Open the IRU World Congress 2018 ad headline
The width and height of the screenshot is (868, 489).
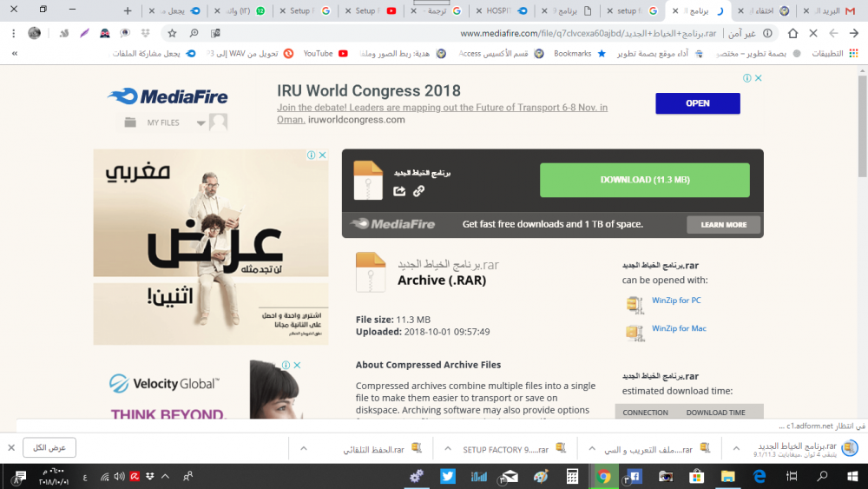369,90
